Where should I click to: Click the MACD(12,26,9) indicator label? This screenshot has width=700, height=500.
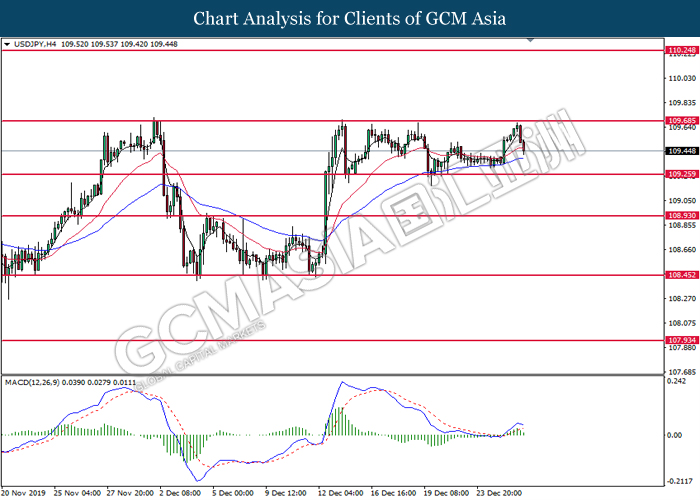(32, 383)
